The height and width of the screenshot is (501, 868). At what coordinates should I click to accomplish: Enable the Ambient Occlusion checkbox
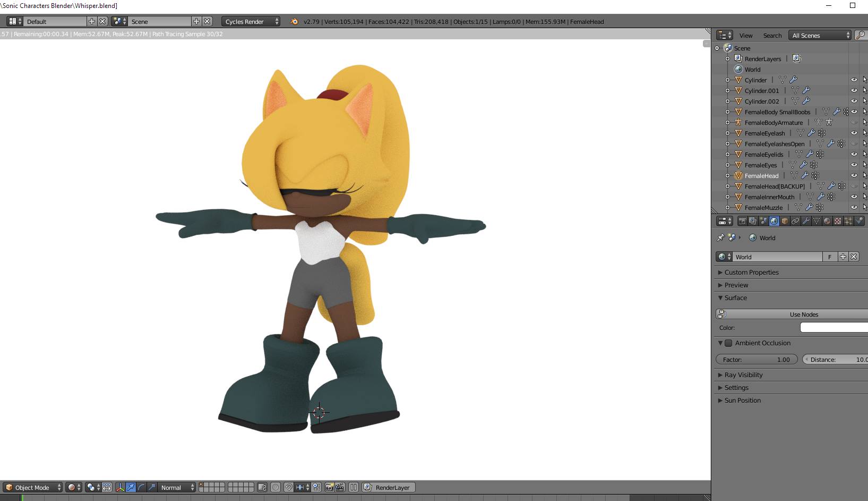click(728, 343)
